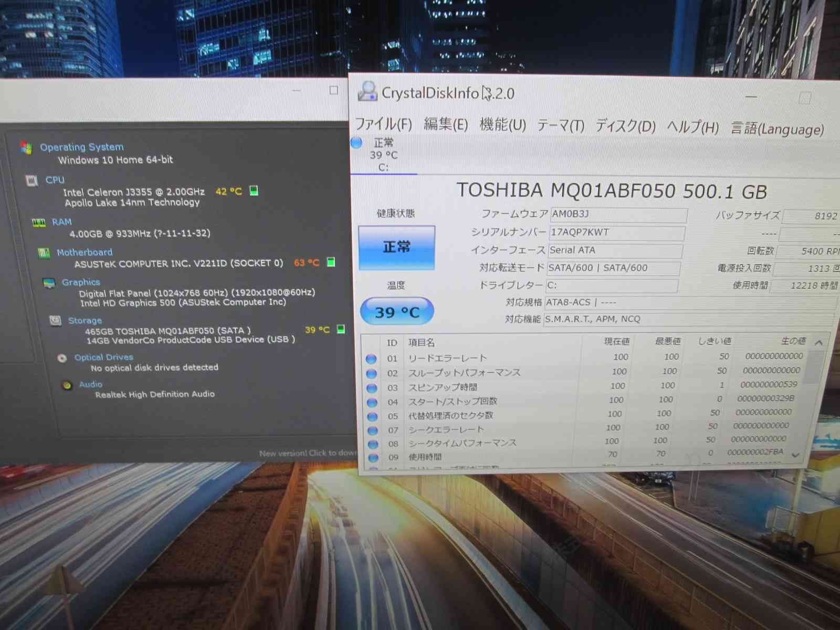Click the transfer mode field SATA/600 | SATA/600
840x630 pixels.
coord(614,268)
